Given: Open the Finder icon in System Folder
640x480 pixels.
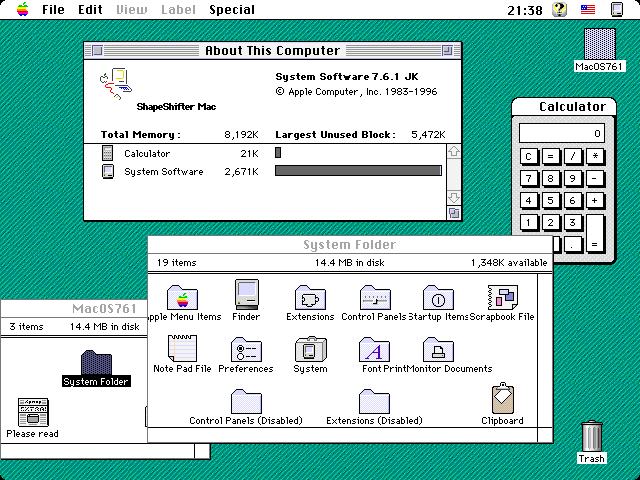Looking at the screenshot, I should click(246, 296).
